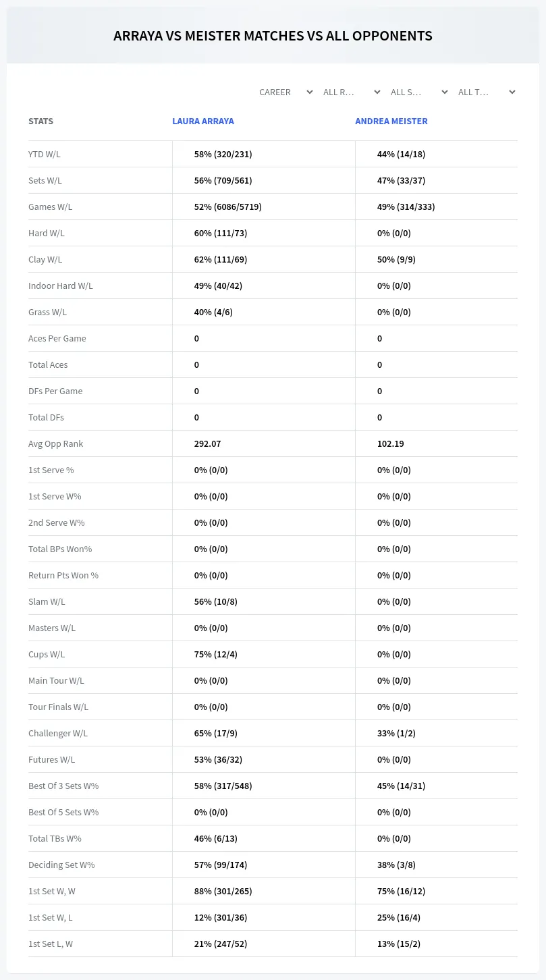The height and width of the screenshot is (980, 546).
Task: Select the Slam W/L row label
Action: click(47, 601)
